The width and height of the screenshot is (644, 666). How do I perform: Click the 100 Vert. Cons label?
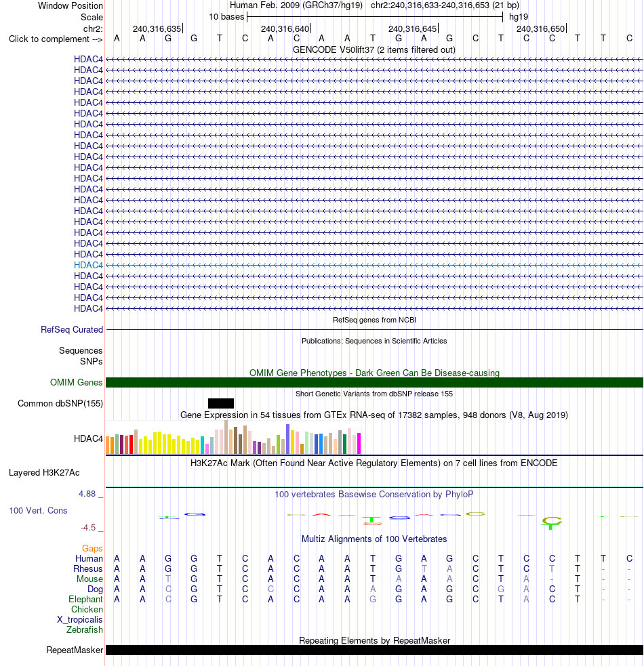(x=38, y=511)
